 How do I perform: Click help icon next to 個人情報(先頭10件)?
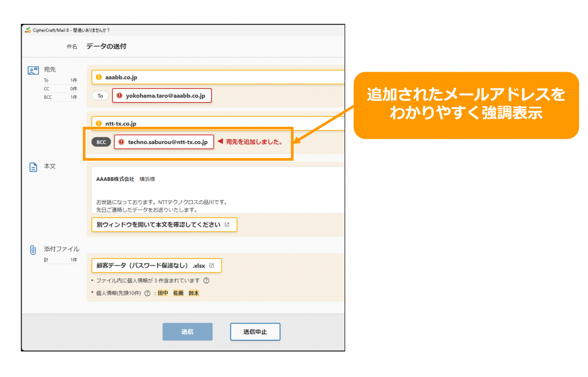pos(147,293)
